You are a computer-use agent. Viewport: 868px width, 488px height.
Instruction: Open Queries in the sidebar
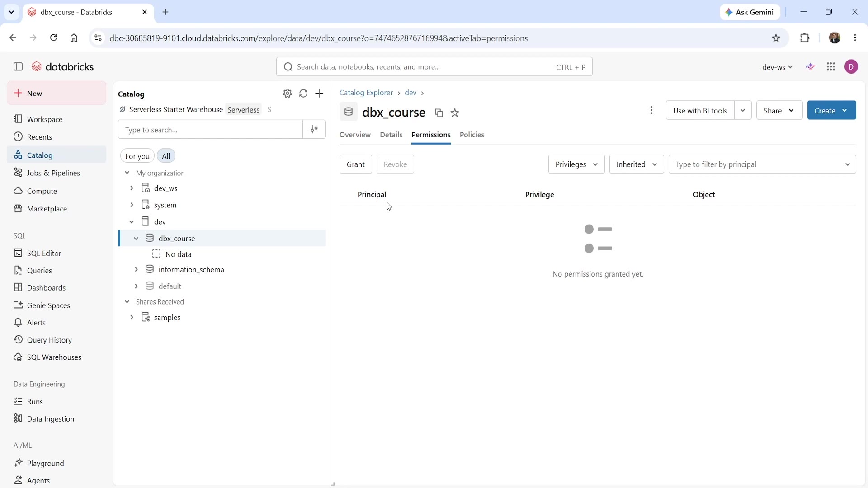click(57, 270)
